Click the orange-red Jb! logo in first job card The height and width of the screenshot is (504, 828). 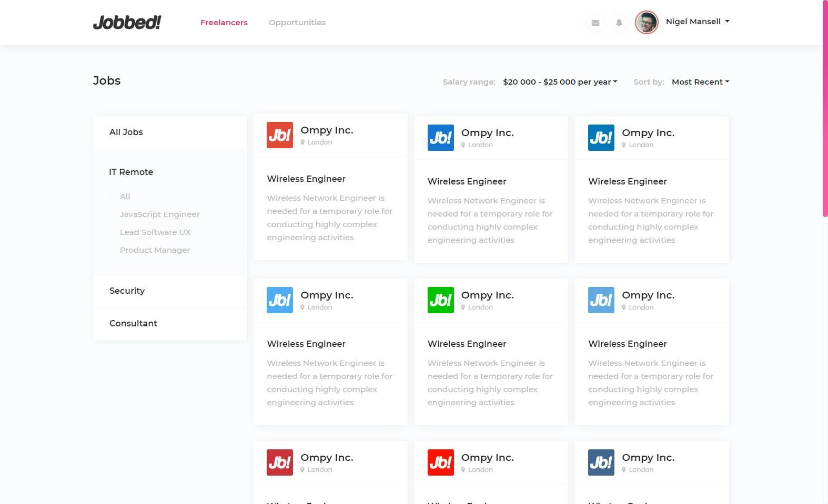(x=280, y=135)
